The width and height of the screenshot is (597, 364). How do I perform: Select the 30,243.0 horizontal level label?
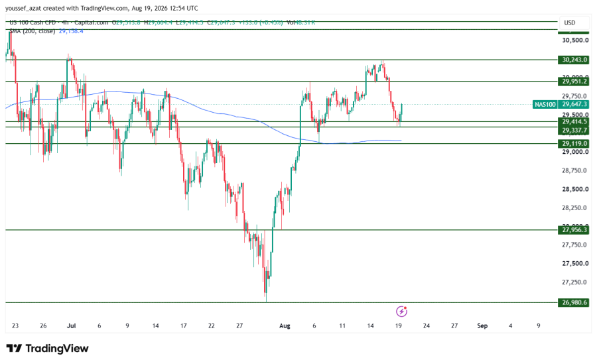click(x=574, y=60)
